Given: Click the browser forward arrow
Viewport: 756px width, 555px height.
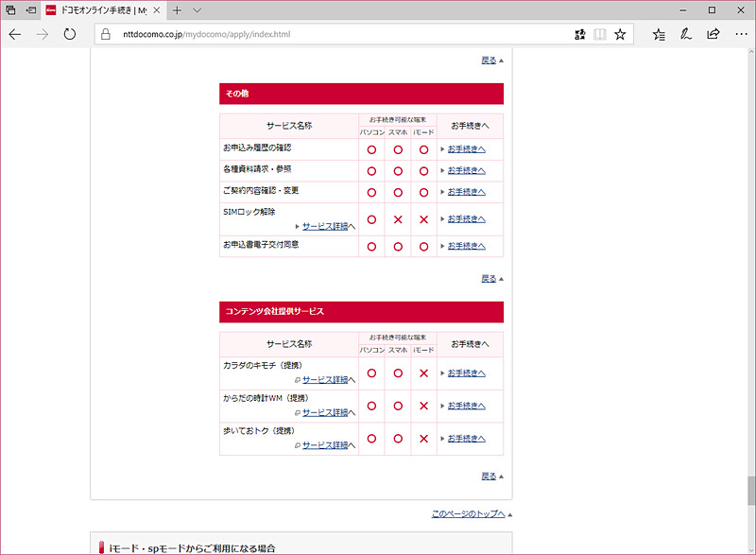Looking at the screenshot, I should (43, 34).
